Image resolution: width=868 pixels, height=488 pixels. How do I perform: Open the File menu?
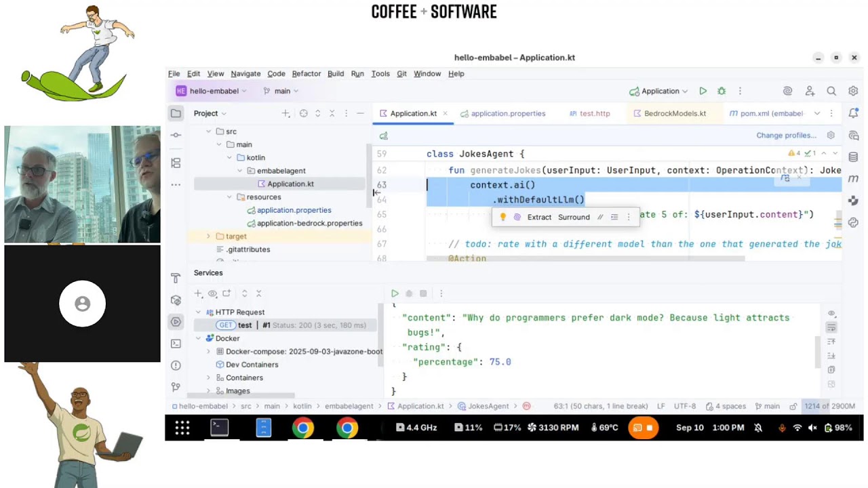pyautogui.click(x=174, y=73)
